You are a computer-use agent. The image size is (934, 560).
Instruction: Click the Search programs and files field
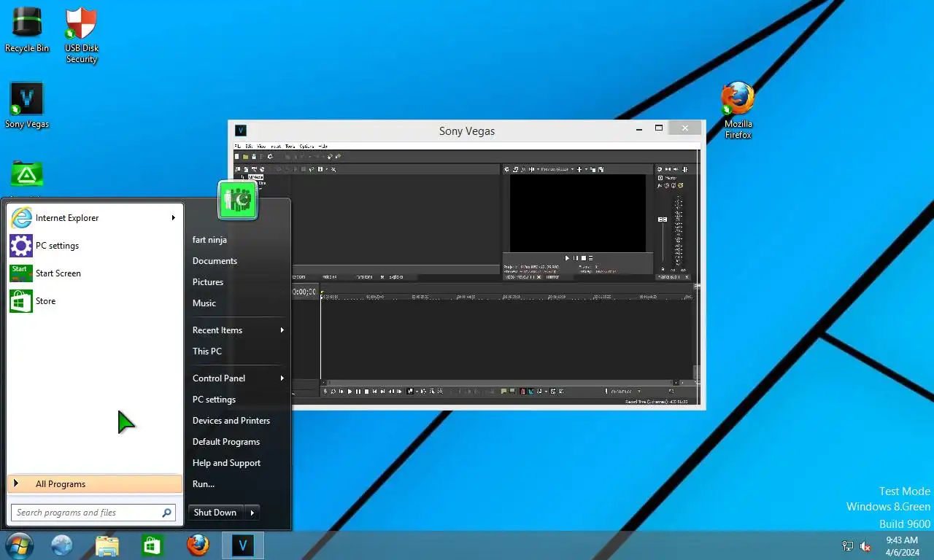93,513
